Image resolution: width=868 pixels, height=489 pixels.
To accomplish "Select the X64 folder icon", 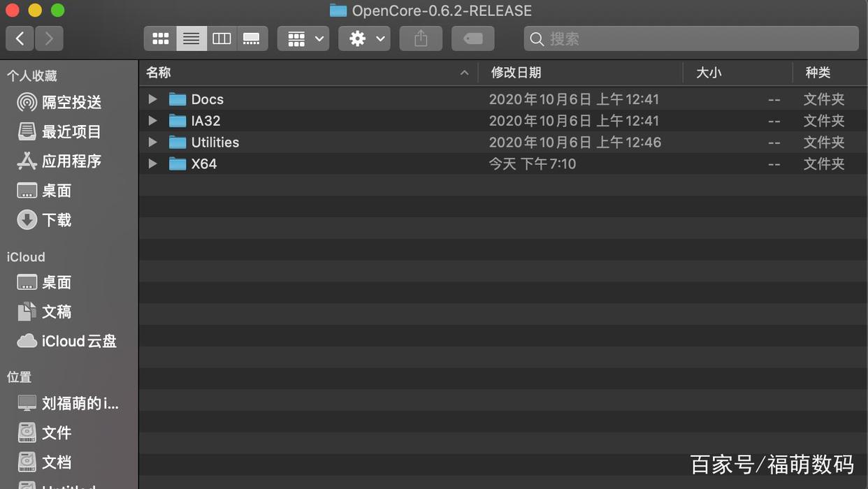I will [178, 164].
